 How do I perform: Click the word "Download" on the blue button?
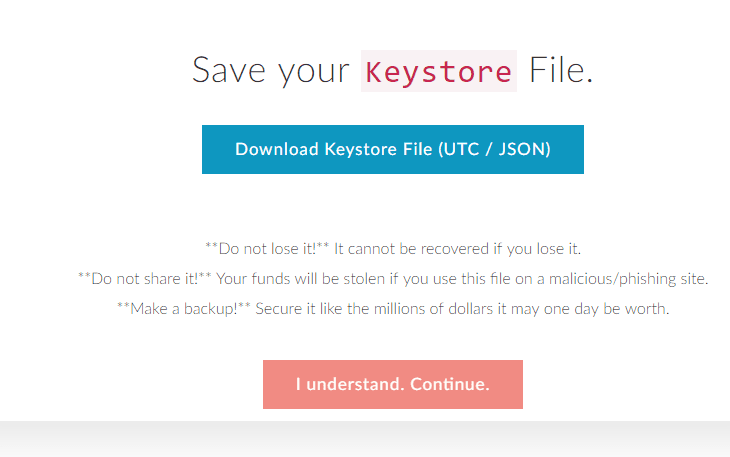coord(276,149)
